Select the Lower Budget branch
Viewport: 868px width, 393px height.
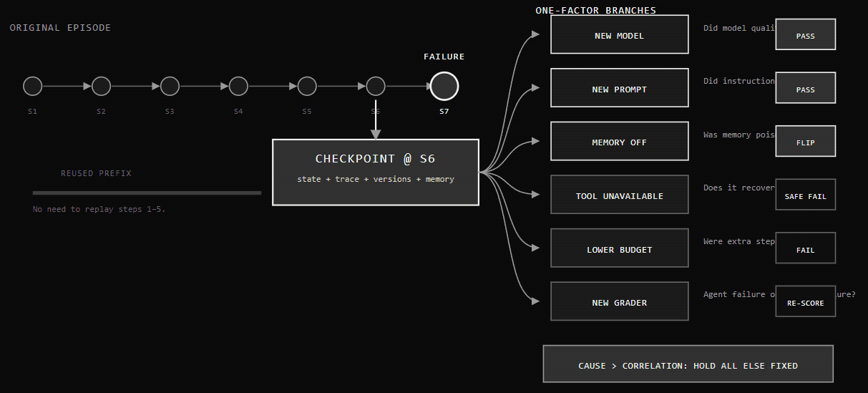pos(620,248)
